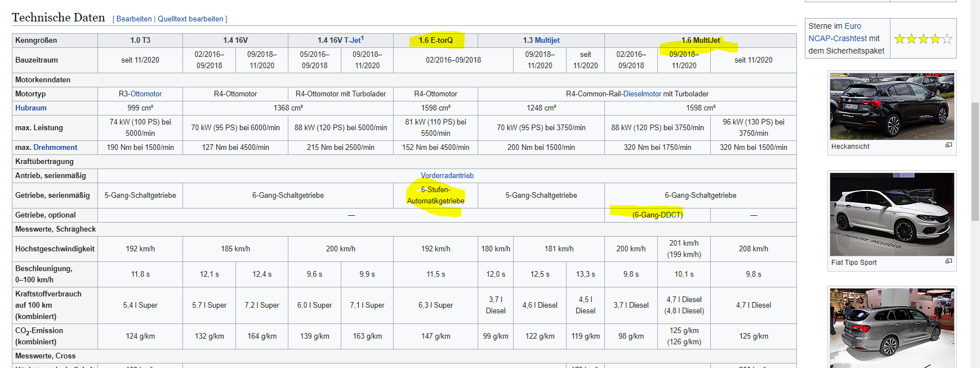This screenshot has width=980, height=368.
Task: Click the Ottomotor link in the R3-Ottomotor cell
Action: (146, 94)
